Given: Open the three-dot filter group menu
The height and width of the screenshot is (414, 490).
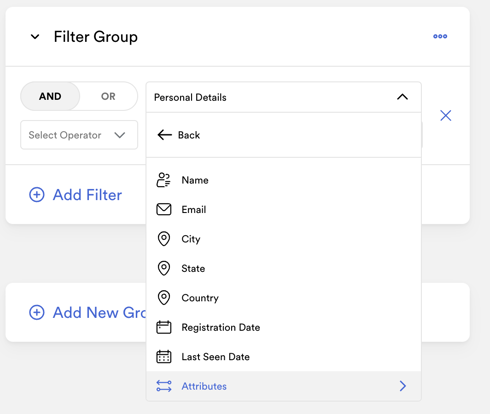Looking at the screenshot, I should [440, 36].
